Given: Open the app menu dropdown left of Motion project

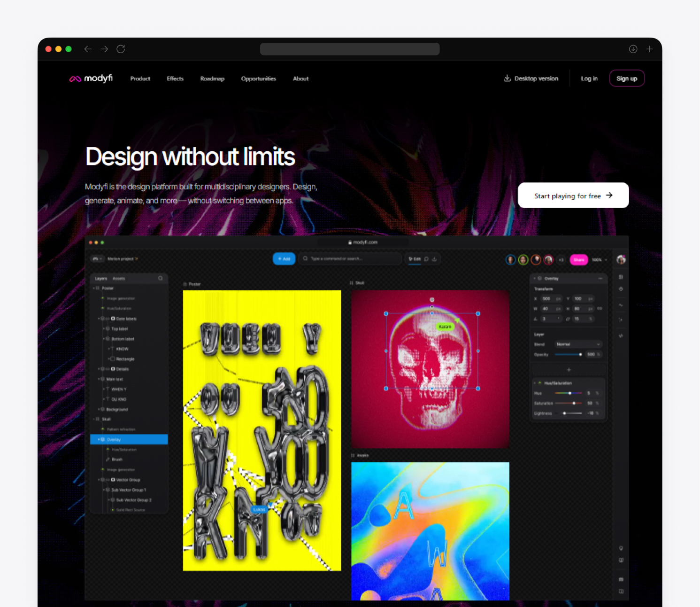Looking at the screenshot, I should (97, 259).
